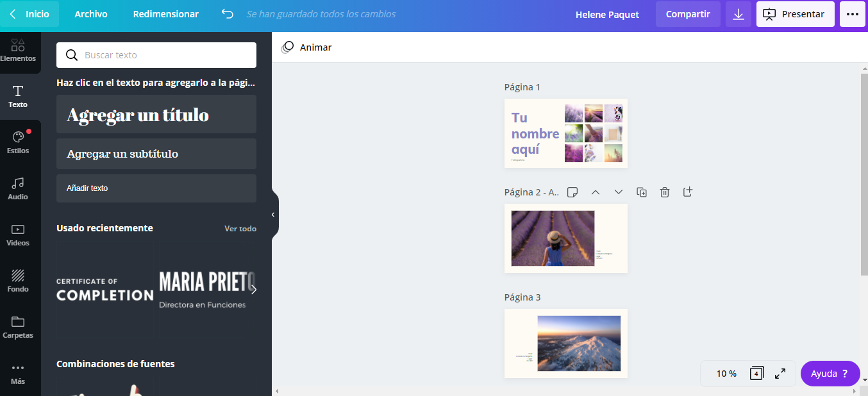Open the Archivo menu
The image size is (868, 396).
[x=90, y=13]
